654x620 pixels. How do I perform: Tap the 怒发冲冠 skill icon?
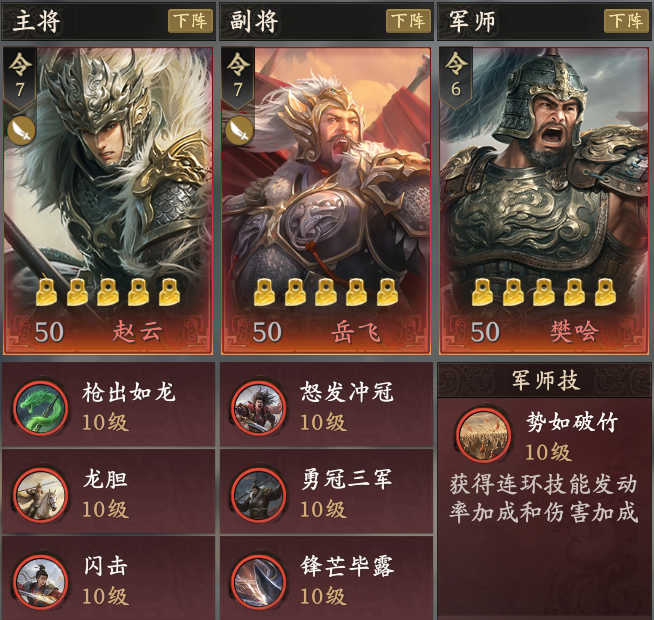pos(259,408)
